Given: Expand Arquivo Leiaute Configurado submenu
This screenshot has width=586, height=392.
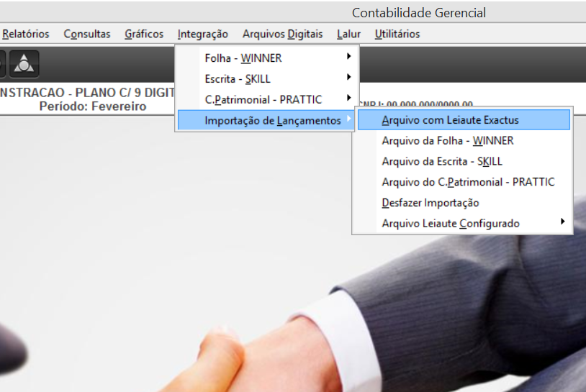Looking at the screenshot, I should 464,223.
